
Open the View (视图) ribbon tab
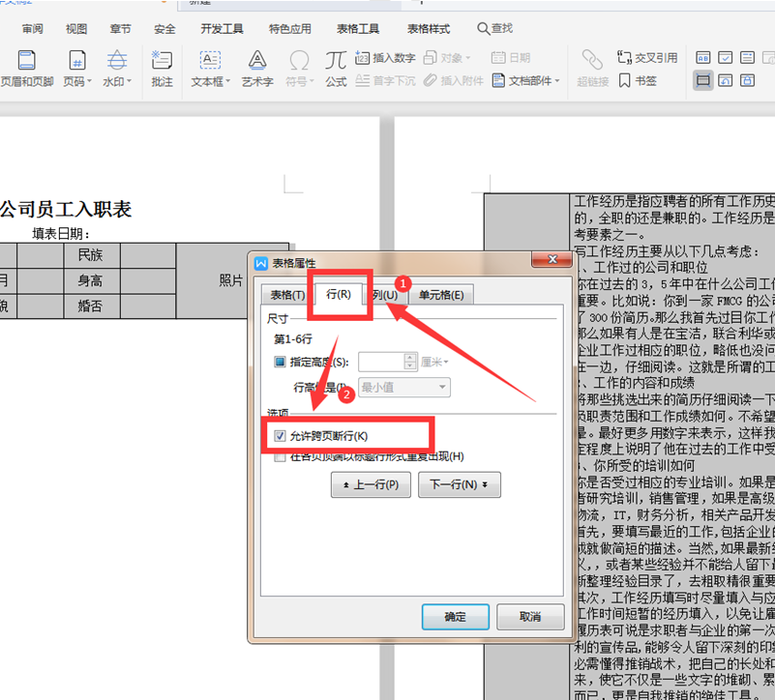[x=76, y=29]
